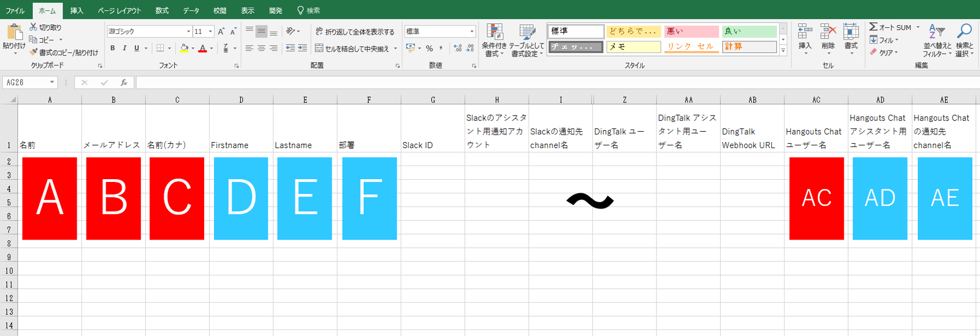The height and width of the screenshot is (336, 980).
Task: Toggle center horizontal alignment
Action: [x=261, y=48]
